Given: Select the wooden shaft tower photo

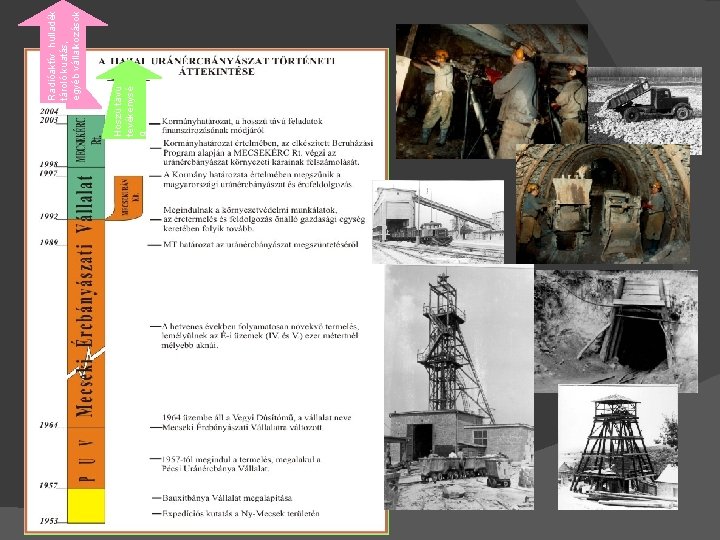Looking at the screenshot, I should pyautogui.click(x=618, y=447).
